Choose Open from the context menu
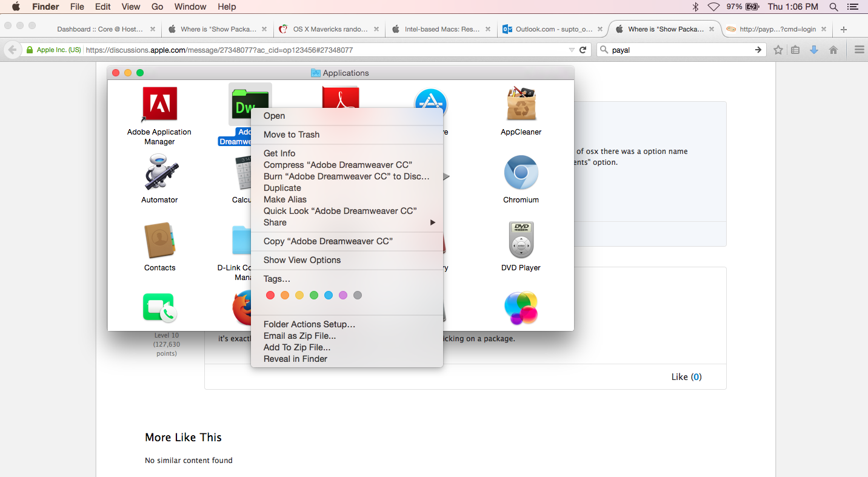Screen dimensions: 868x477 click(x=347, y=116)
